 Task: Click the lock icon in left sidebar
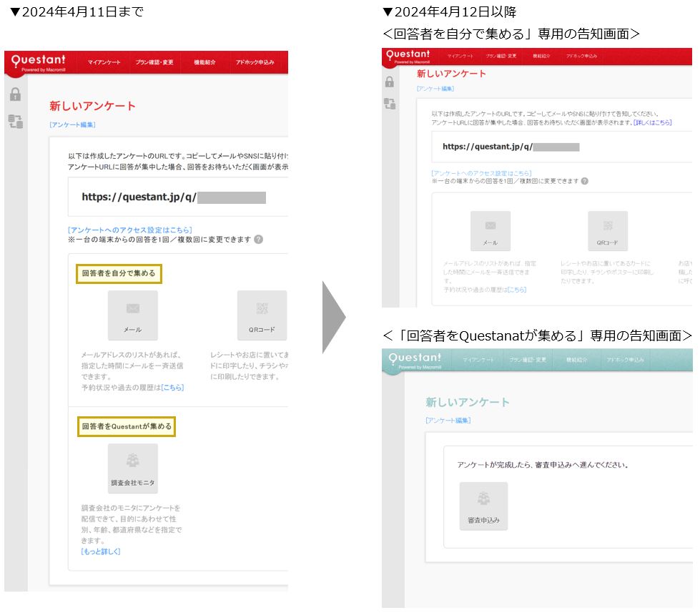16,93
